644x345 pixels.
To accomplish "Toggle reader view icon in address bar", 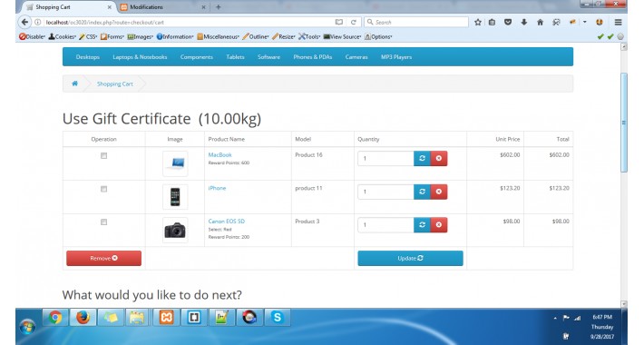I will [x=339, y=22].
